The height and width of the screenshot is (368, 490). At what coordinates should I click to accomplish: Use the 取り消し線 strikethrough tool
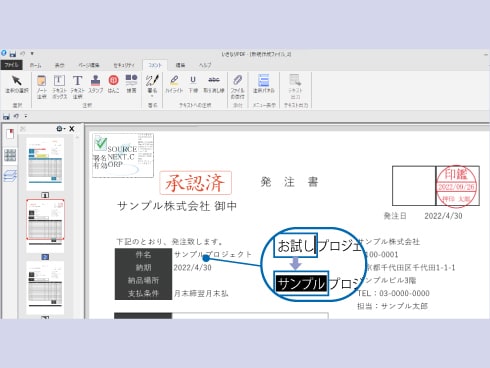[x=214, y=84]
